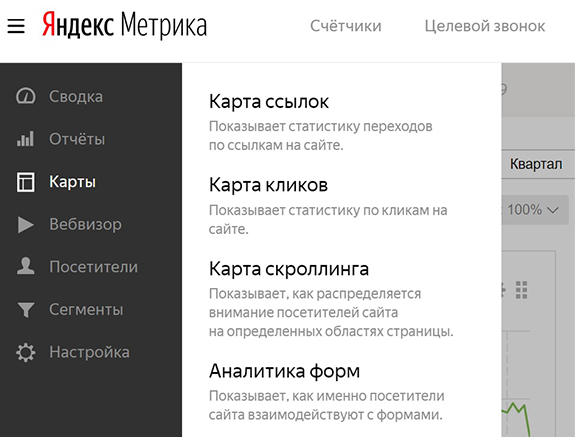The height and width of the screenshot is (437, 576).
Task: Open the Аналитика форм report
Action: click(x=284, y=371)
